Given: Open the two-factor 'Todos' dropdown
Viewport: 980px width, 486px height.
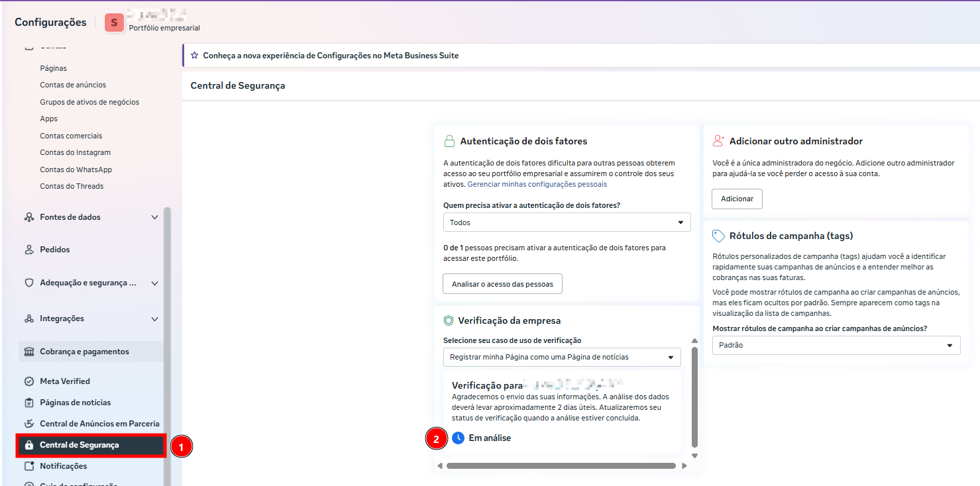Looking at the screenshot, I should point(567,222).
